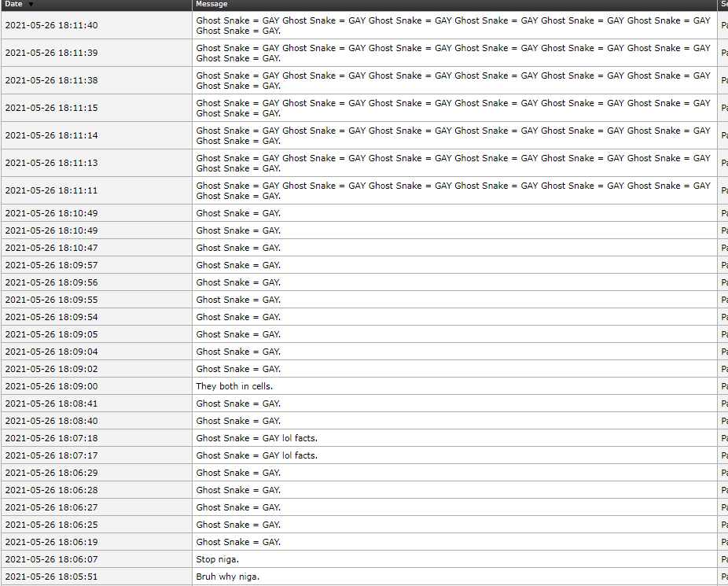Select the row dated 18:11:39
The height and width of the screenshot is (586, 728).
click(52, 53)
